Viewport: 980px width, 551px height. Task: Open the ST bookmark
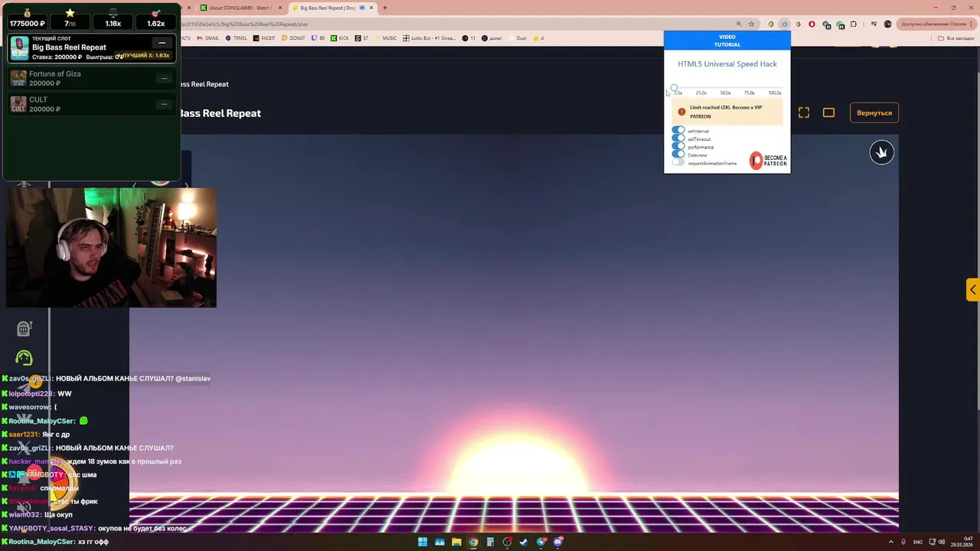[x=362, y=37]
